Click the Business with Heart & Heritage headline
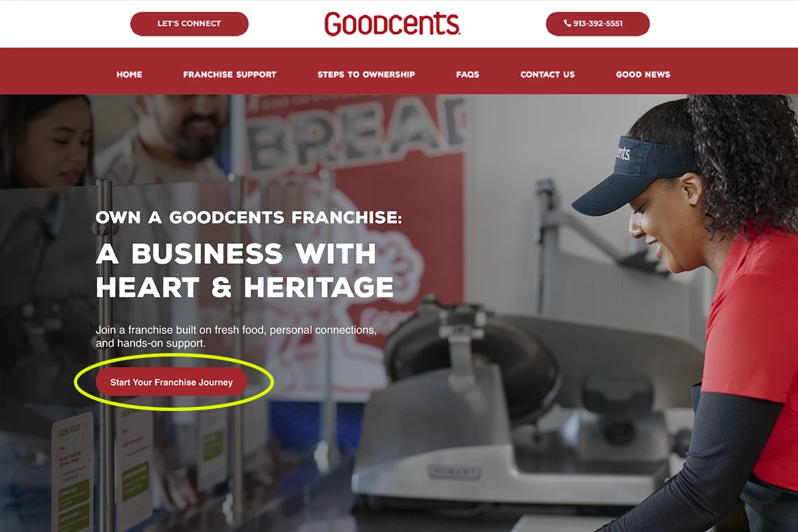Screen dimensions: 798x532 pos(245,271)
